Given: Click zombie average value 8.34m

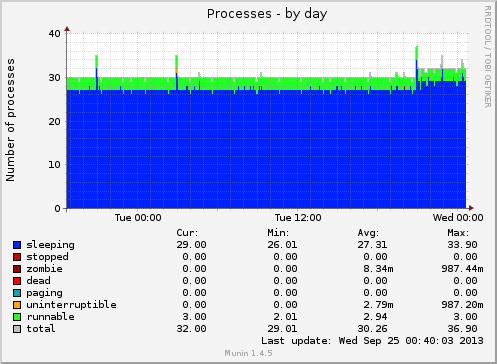Looking at the screenshot, I should tap(378, 269).
